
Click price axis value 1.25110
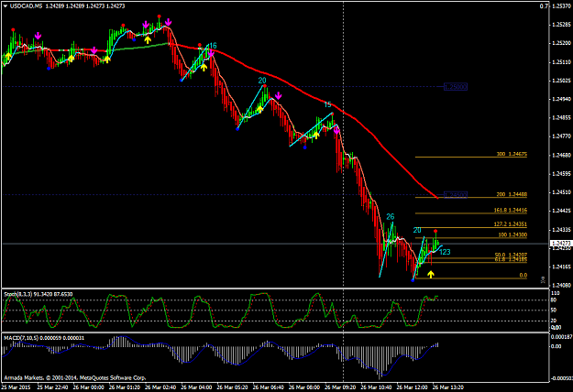coord(561,62)
